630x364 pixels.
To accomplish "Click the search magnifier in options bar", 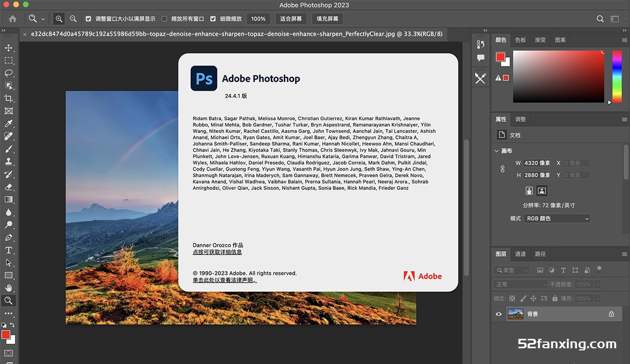I will click(601, 18).
